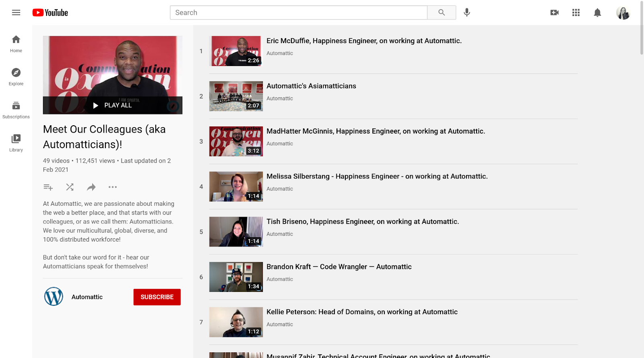Click Automattic under Tish Briseno video
The width and height of the screenshot is (644, 358).
point(280,234)
